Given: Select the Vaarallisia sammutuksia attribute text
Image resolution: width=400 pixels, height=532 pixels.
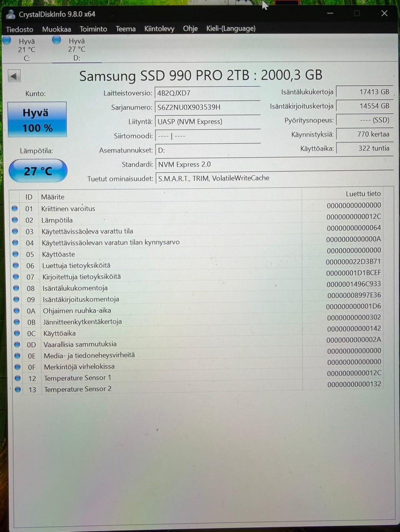Looking at the screenshot, I should (80, 344).
